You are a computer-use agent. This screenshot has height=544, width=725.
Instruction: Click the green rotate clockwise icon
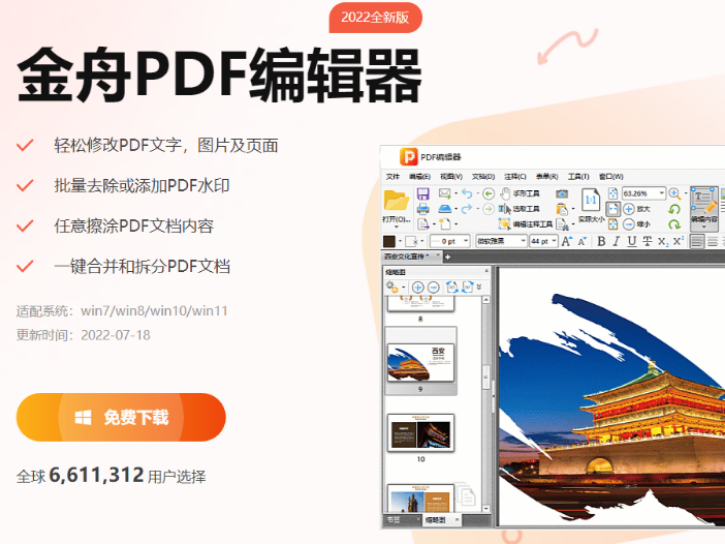coord(674,224)
